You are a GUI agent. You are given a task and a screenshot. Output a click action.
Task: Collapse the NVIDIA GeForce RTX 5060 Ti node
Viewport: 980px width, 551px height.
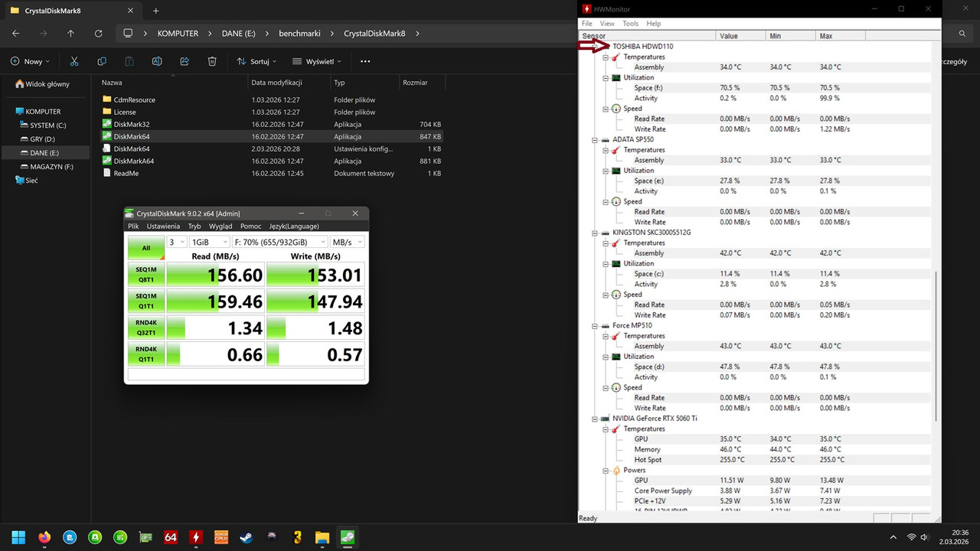pyautogui.click(x=595, y=419)
